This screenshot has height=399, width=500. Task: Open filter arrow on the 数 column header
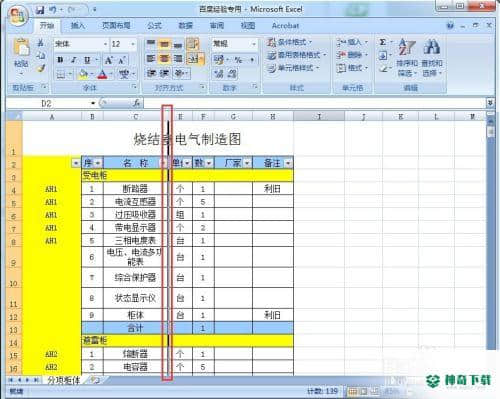[209, 163]
